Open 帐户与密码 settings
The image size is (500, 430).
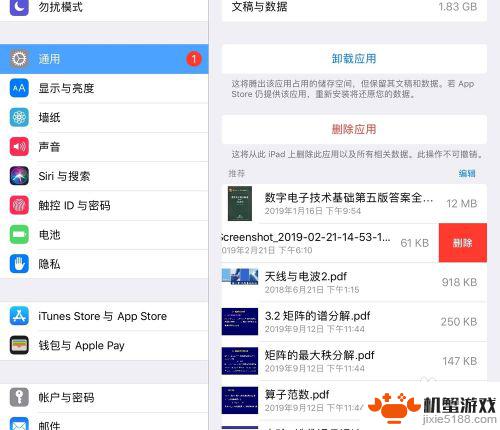pyautogui.click(x=104, y=397)
